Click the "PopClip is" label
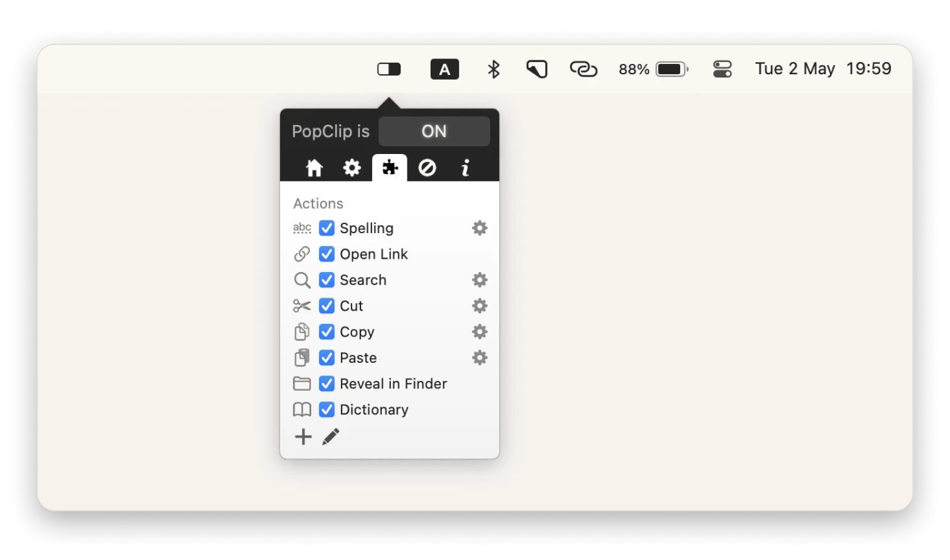950x560 pixels. [x=331, y=131]
